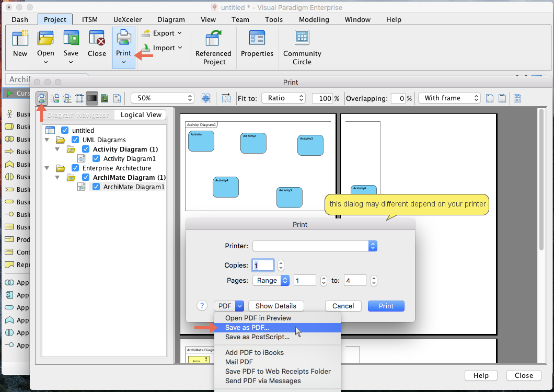Click the Repr element icon in palette
This screenshot has width=554, height=392.
pyautogui.click(x=9, y=264)
